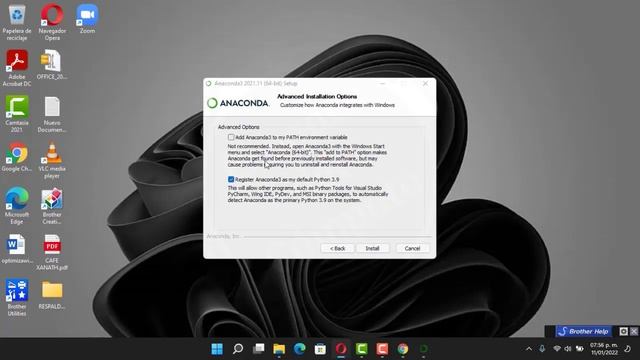The width and height of the screenshot is (640, 360).
Task: Tick 'Add Anaconda3 to my PATH' checkbox
Action: 231,137
